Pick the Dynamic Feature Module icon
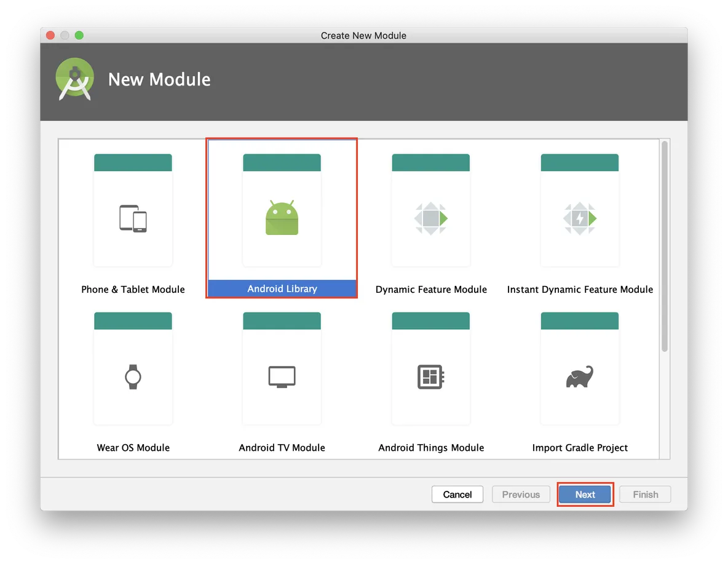Viewport: 728px width, 564px height. tap(431, 218)
